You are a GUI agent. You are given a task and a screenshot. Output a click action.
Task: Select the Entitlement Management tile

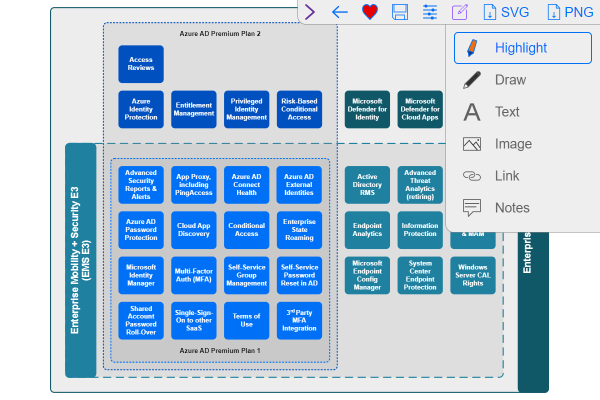194,109
